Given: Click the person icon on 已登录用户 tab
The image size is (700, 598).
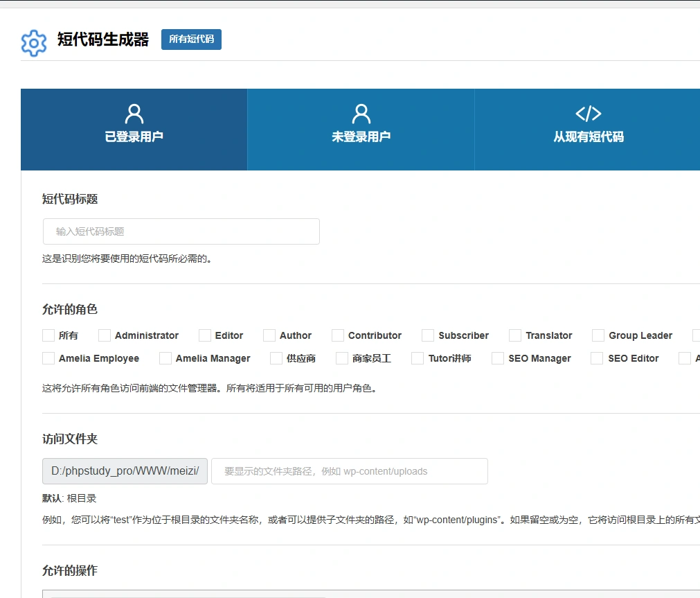Looking at the screenshot, I should pyautogui.click(x=134, y=113).
